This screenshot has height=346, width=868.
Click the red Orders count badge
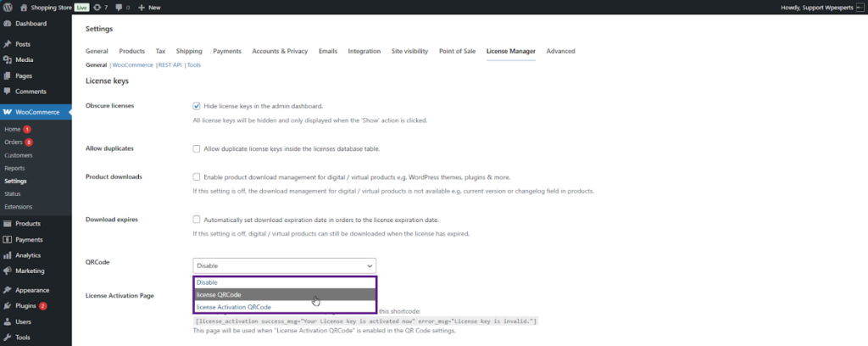point(29,142)
